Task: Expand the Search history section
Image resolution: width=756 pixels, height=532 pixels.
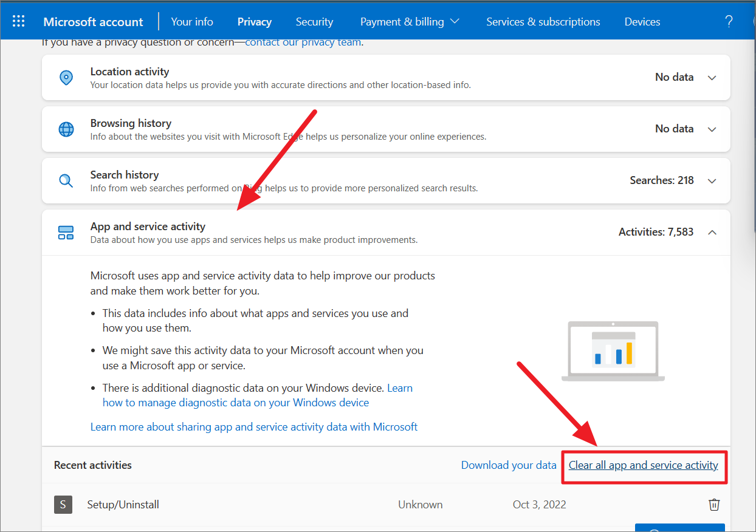Action: click(712, 180)
